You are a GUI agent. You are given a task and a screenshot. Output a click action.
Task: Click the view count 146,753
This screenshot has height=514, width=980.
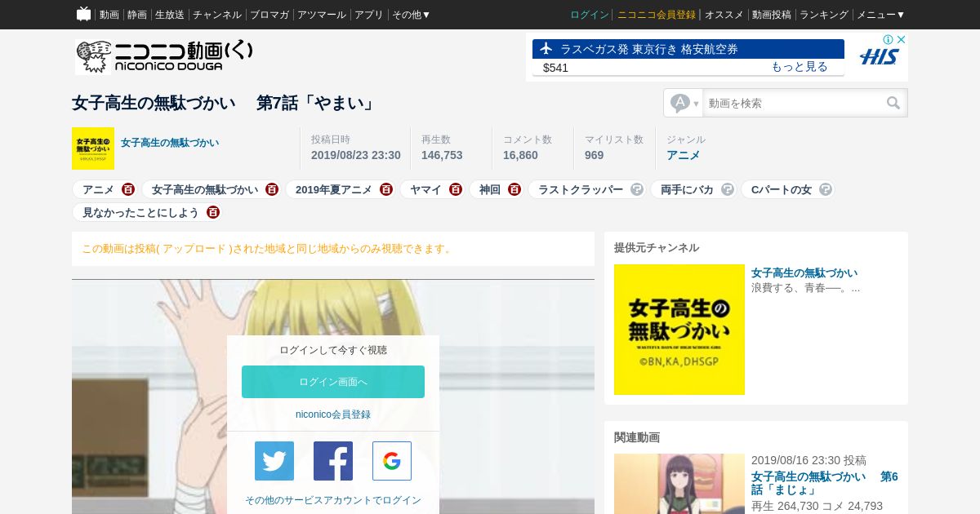click(x=442, y=155)
